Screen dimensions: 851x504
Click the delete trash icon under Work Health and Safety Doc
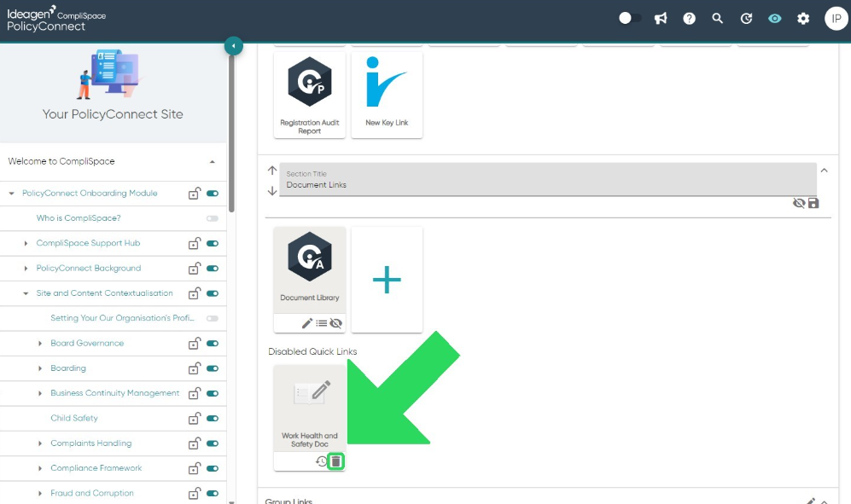[x=336, y=461]
